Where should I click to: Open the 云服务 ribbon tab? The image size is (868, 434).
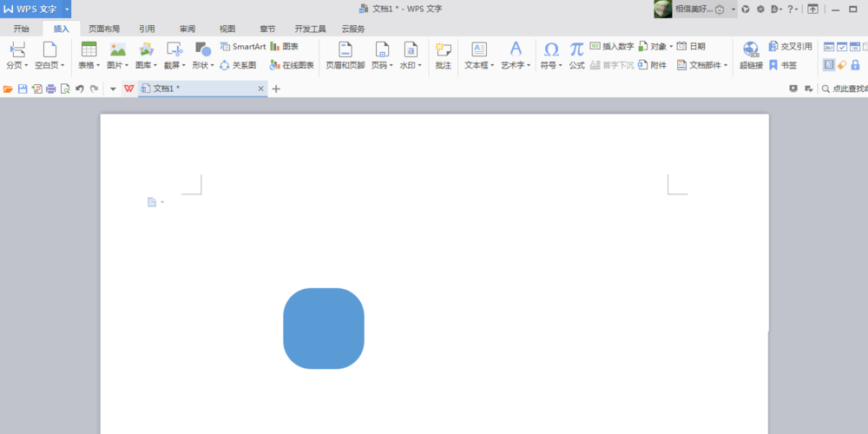click(x=353, y=29)
